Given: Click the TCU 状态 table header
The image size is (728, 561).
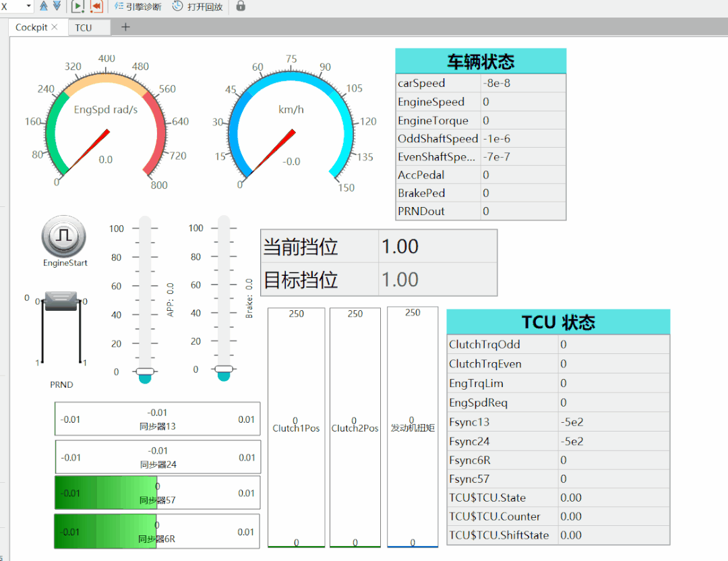Looking at the screenshot, I should click(x=559, y=322).
